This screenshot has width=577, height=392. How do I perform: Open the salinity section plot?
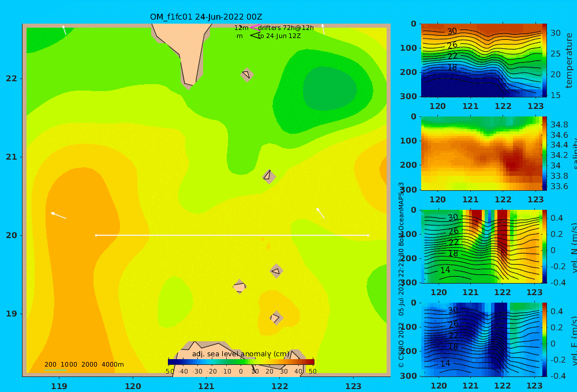point(481,153)
